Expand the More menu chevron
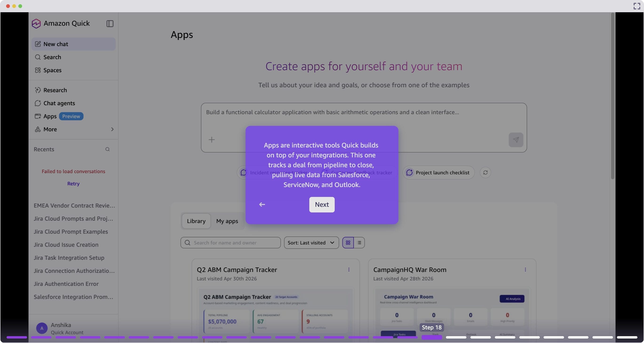This screenshot has width=644, height=343. (x=112, y=129)
